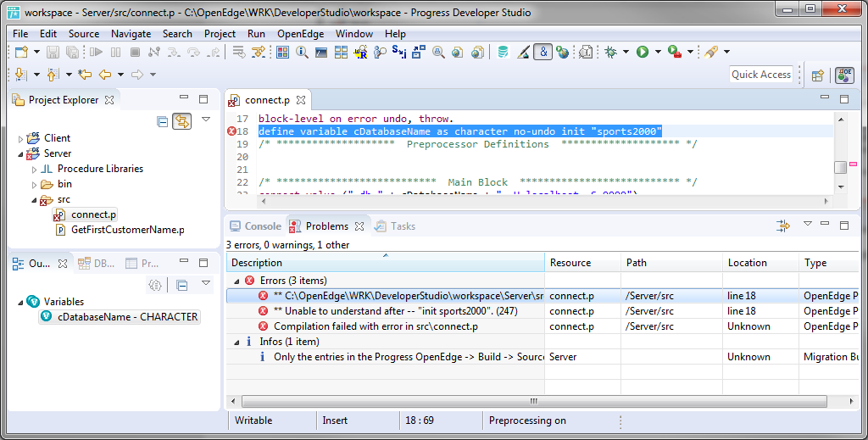
Task: Click the teal database cylinder toolbar icon
Action: click(503, 52)
